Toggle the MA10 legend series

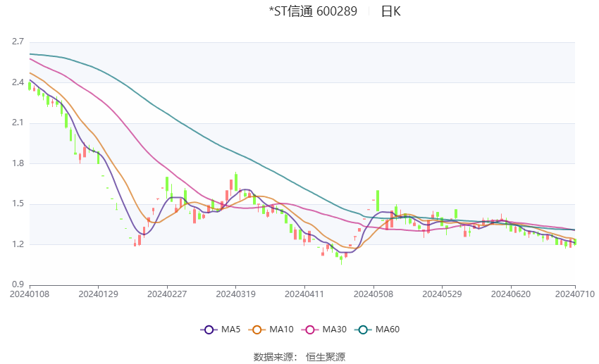click(271, 330)
